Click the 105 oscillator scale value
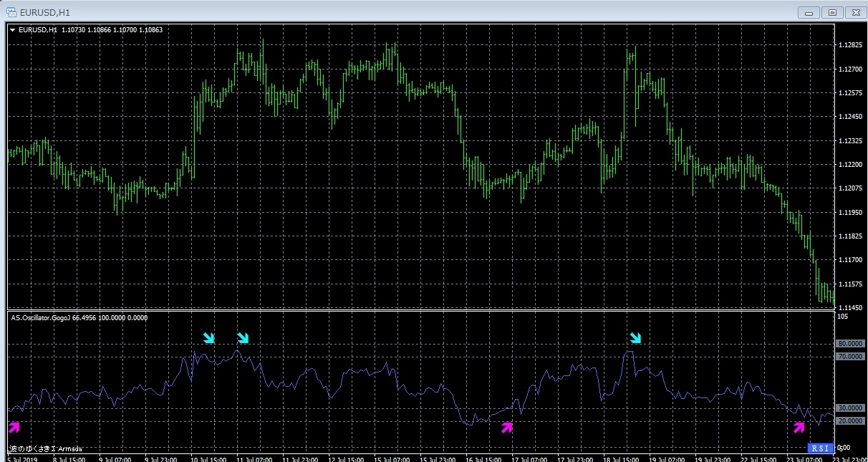The height and width of the screenshot is (462, 868). [x=843, y=317]
